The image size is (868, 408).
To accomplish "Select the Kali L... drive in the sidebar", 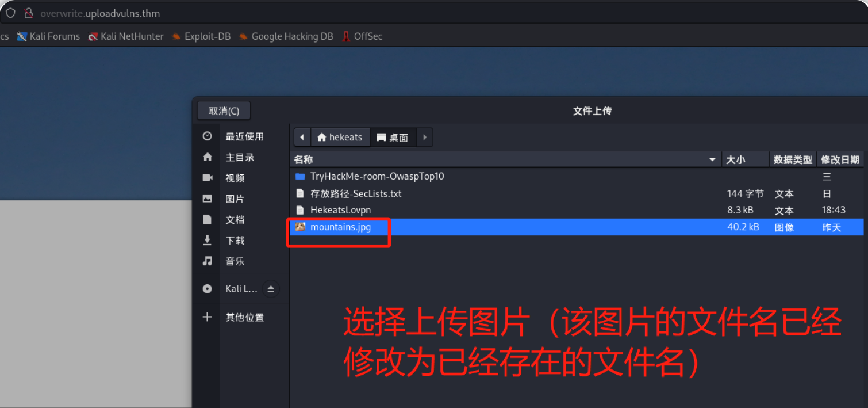I will tap(241, 289).
